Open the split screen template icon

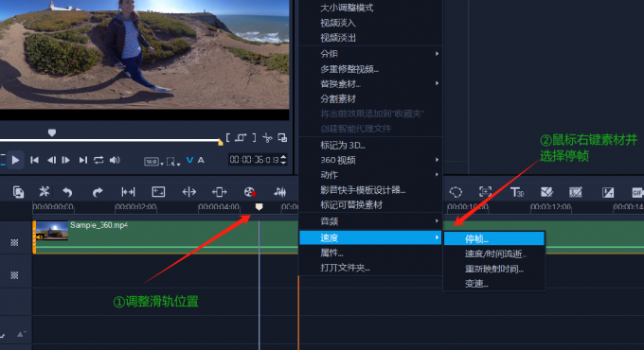coord(546,192)
